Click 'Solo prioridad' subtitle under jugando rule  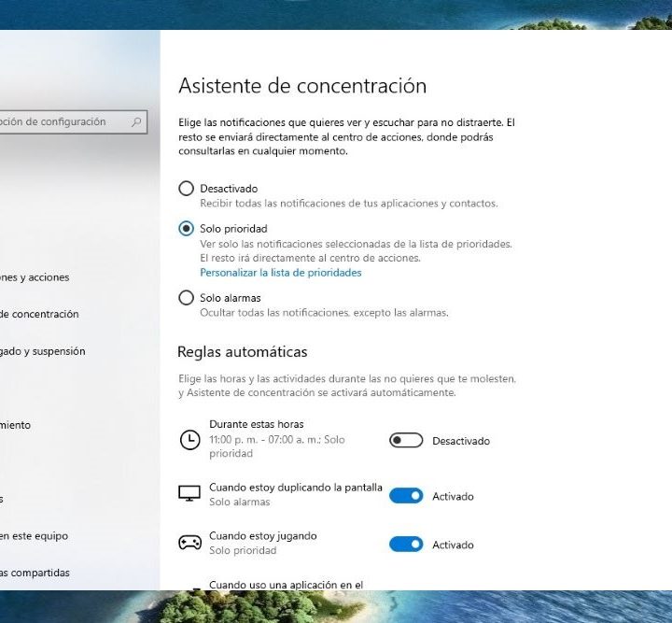coord(243,550)
